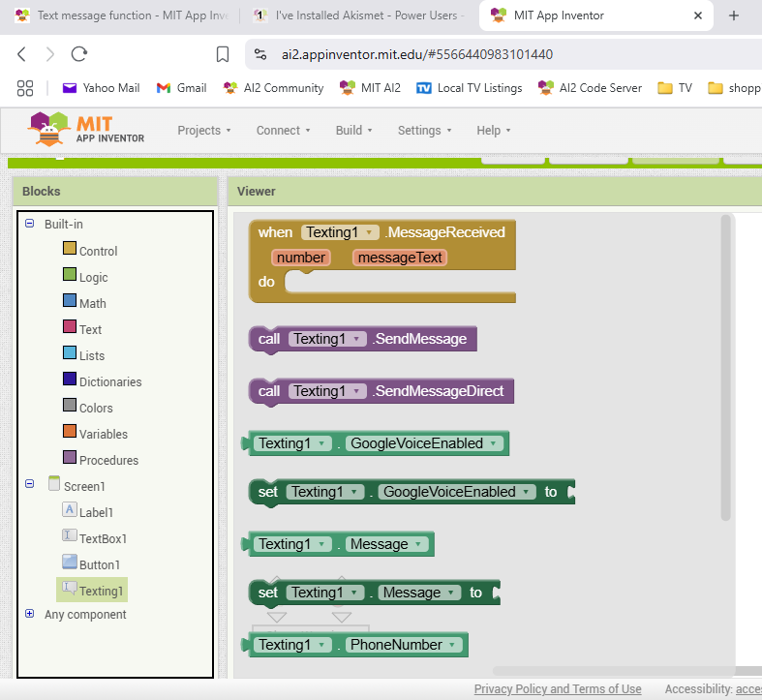Select the Dictionaries blocks category

[x=110, y=382]
